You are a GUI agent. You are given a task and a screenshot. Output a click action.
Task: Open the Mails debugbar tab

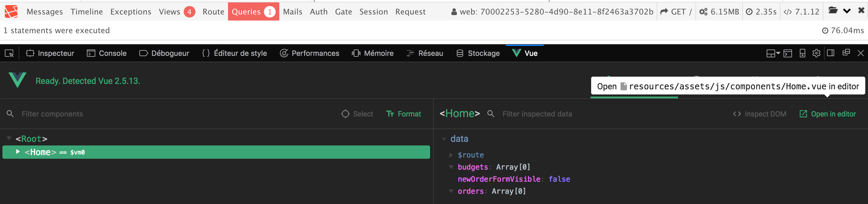pos(293,12)
